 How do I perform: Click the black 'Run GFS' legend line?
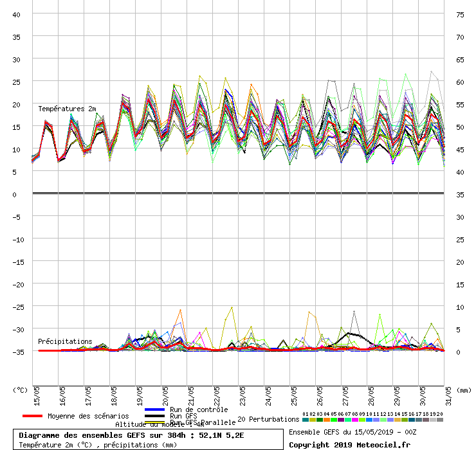(x=155, y=416)
